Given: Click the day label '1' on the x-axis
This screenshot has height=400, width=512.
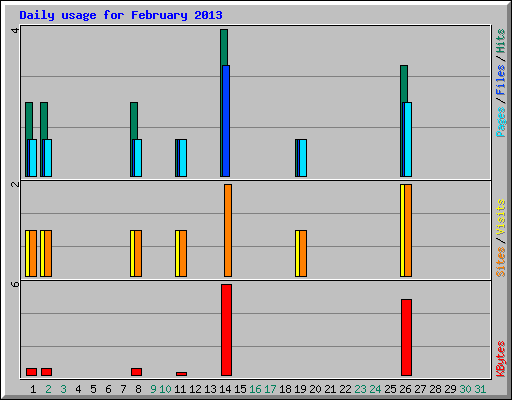Looking at the screenshot, I should (x=33, y=389).
